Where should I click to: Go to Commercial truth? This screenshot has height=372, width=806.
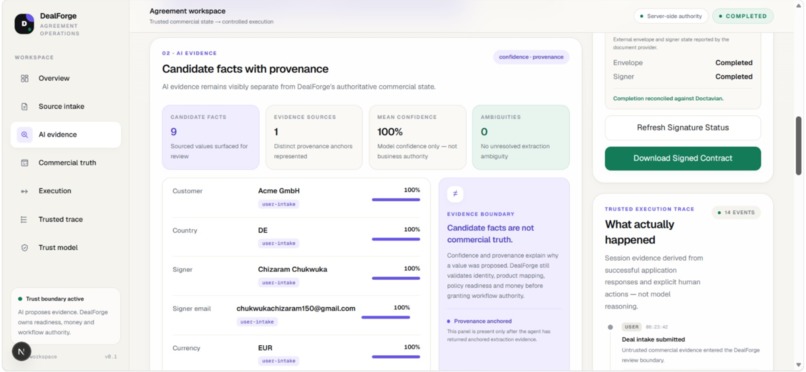click(66, 163)
